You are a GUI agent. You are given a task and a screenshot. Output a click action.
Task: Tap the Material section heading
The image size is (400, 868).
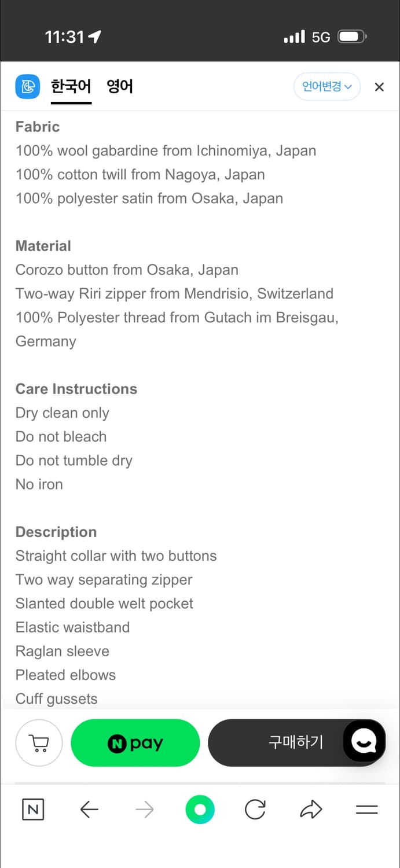pos(43,246)
